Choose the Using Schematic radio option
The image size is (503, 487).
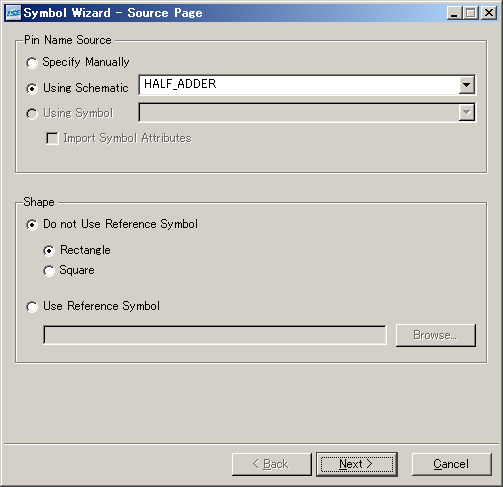pos(32,88)
